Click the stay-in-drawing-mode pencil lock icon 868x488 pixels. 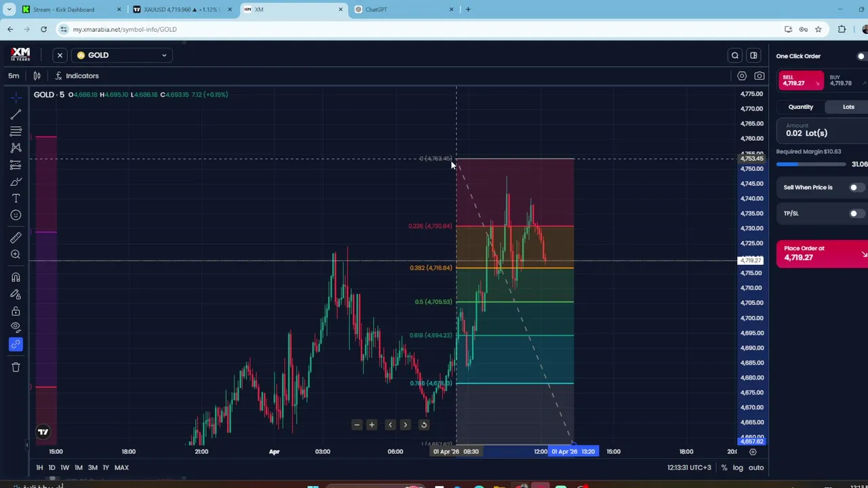[16, 294]
